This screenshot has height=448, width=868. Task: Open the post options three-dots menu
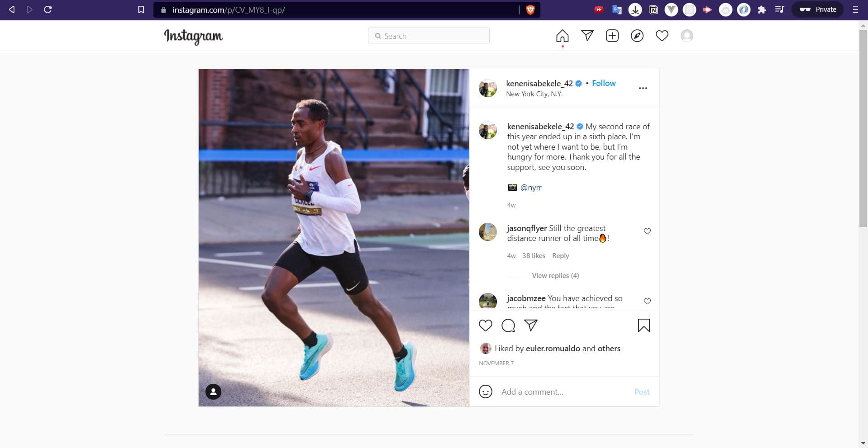(x=643, y=88)
